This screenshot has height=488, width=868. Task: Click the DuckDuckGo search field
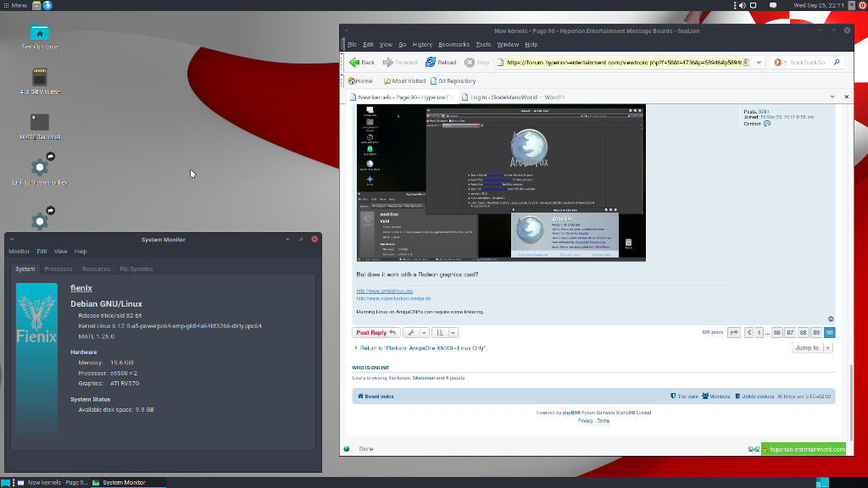[808, 63]
